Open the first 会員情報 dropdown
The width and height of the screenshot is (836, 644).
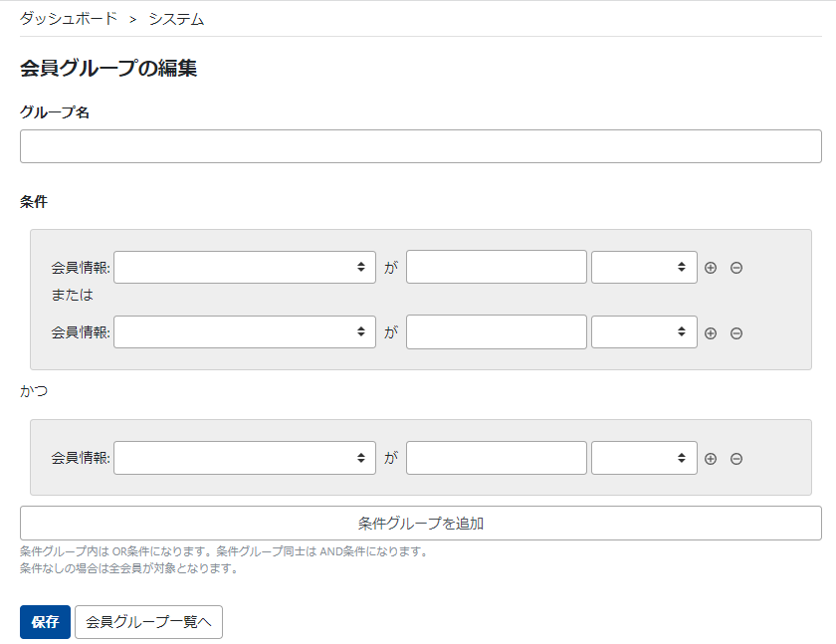[x=244, y=267]
